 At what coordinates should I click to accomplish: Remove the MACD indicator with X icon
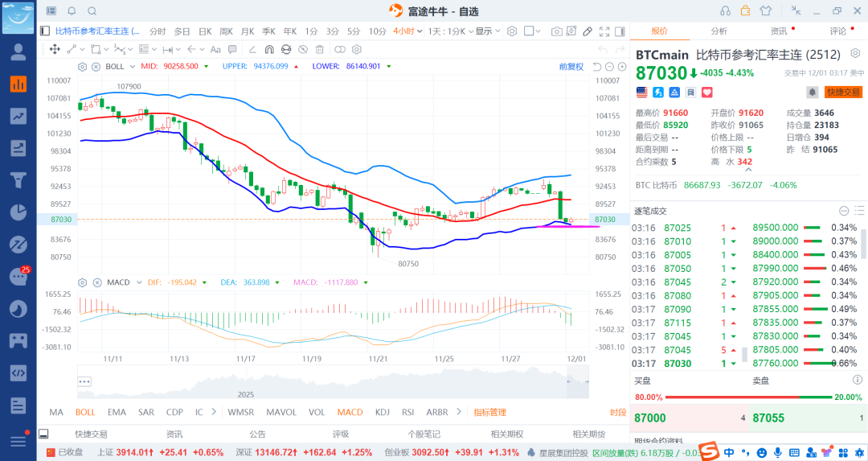tap(97, 282)
